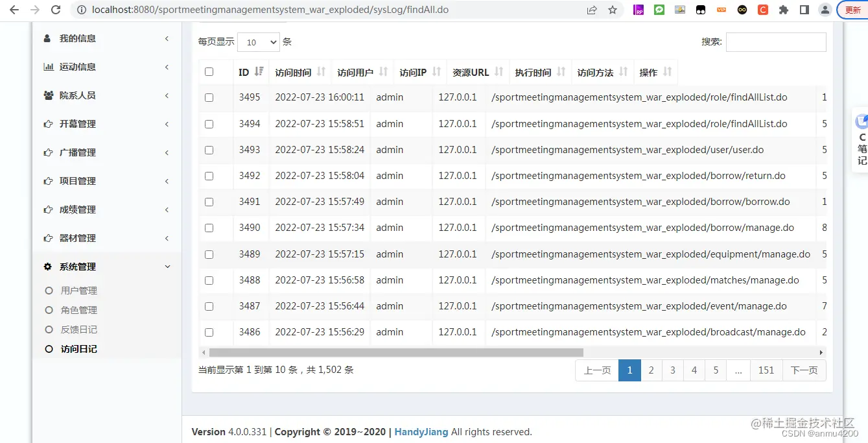Image resolution: width=868 pixels, height=443 pixels.
Task: Focus the 搜索 search input field
Action: click(x=776, y=42)
